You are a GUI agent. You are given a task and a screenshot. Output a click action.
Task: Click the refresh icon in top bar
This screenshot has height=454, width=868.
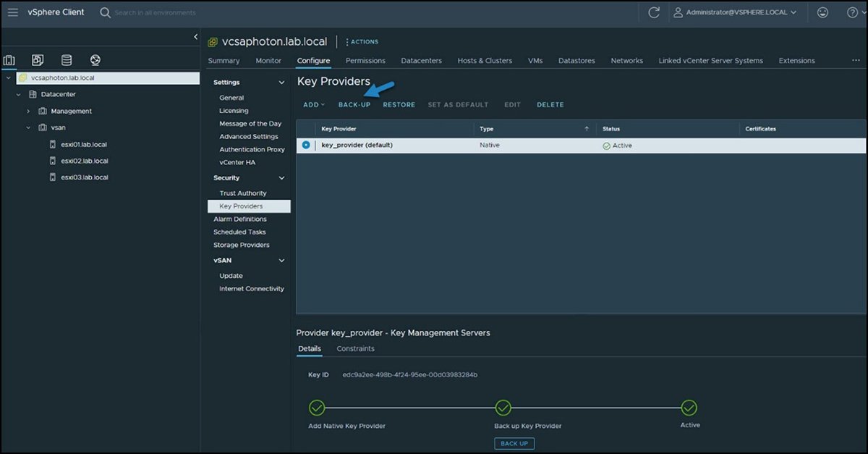[654, 12]
